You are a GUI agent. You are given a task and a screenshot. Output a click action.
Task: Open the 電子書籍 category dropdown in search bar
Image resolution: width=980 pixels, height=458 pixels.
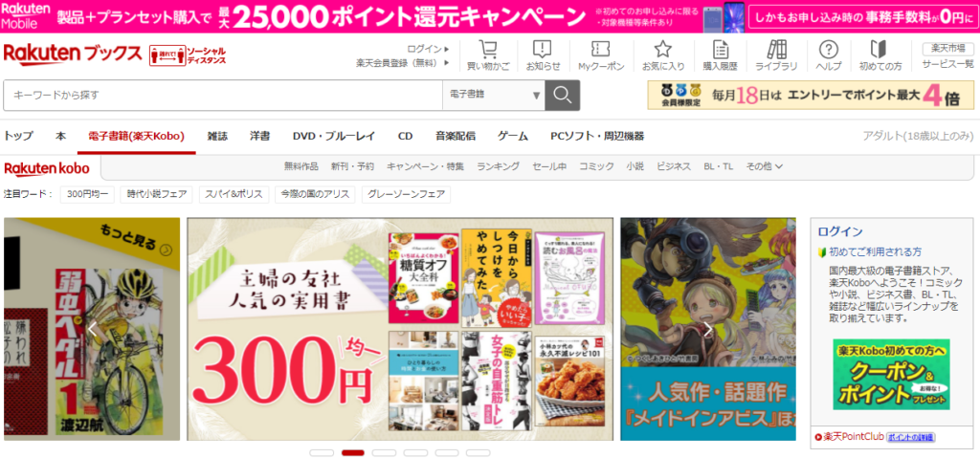494,95
